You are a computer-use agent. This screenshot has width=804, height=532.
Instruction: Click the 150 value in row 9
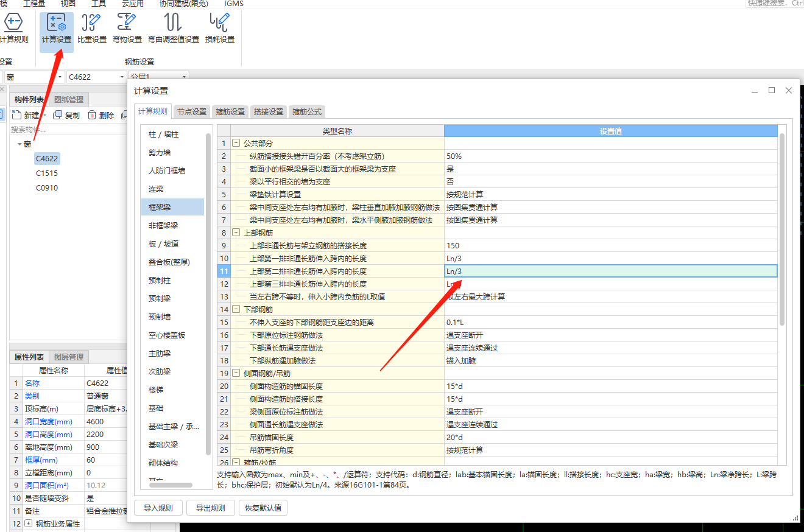click(611, 245)
